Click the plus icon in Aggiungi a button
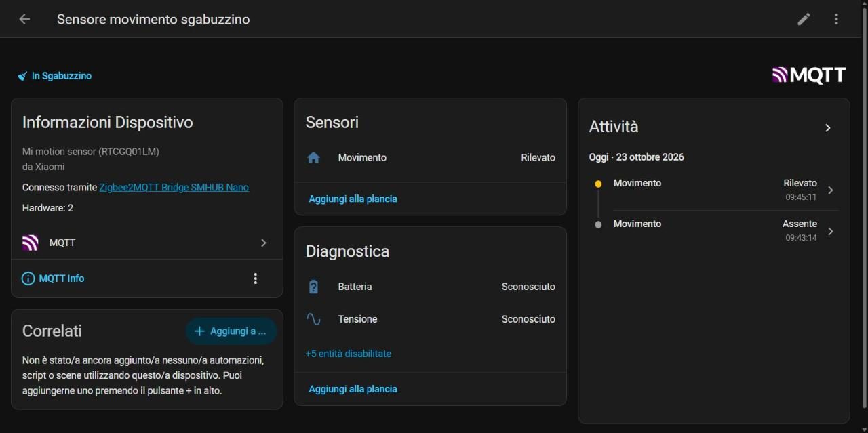 tap(199, 331)
